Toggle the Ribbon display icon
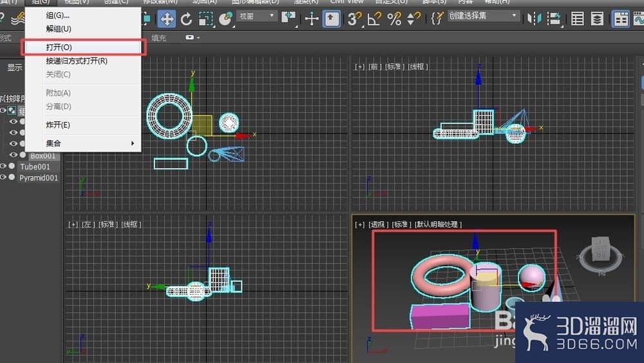644x363 pixels. (621, 19)
